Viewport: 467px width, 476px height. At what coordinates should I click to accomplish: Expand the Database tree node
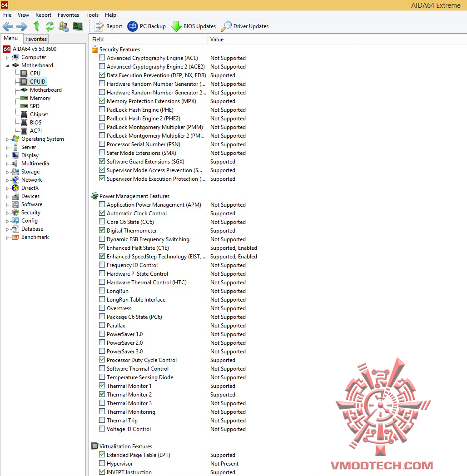(x=7, y=229)
